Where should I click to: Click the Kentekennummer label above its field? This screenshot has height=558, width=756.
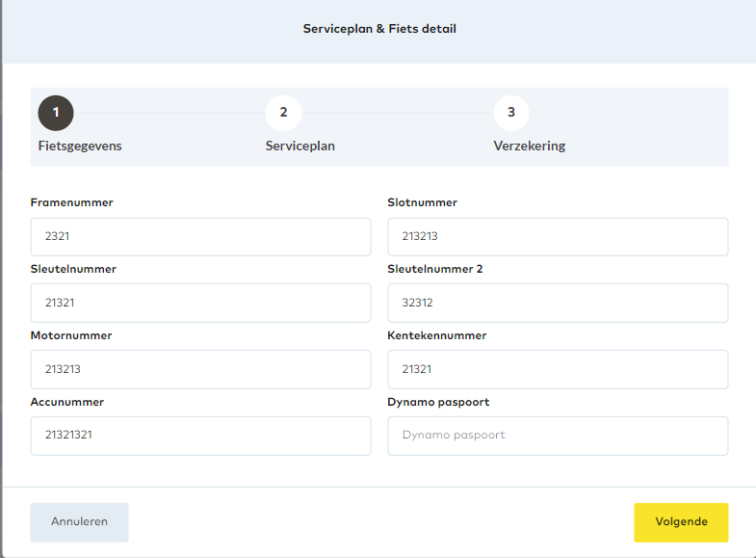436,335
